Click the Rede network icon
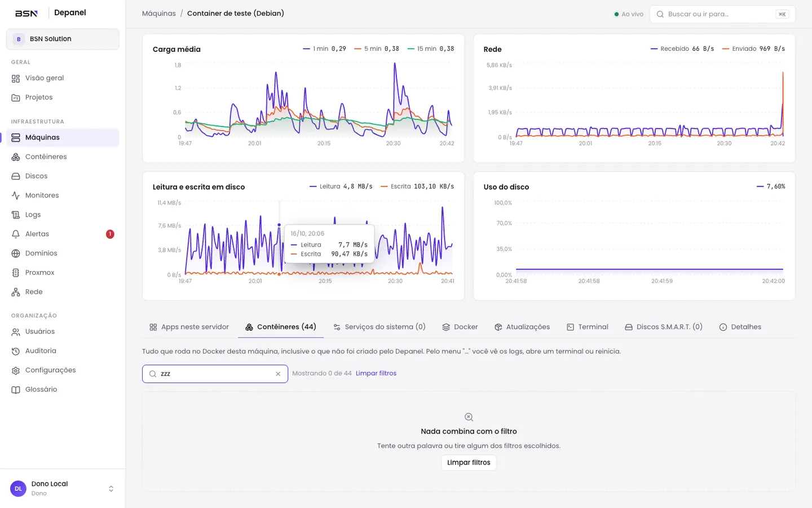This screenshot has width=812, height=508. (x=16, y=292)
